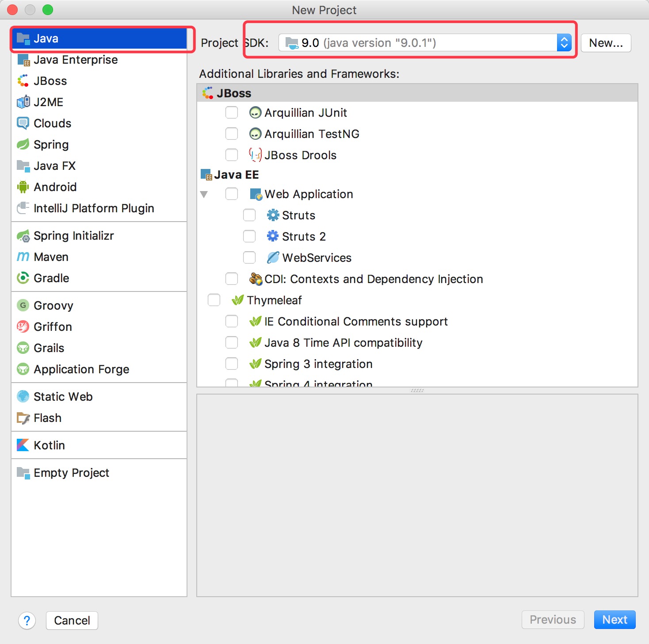Click the JBoss sidebar icon

pos(23,81)
